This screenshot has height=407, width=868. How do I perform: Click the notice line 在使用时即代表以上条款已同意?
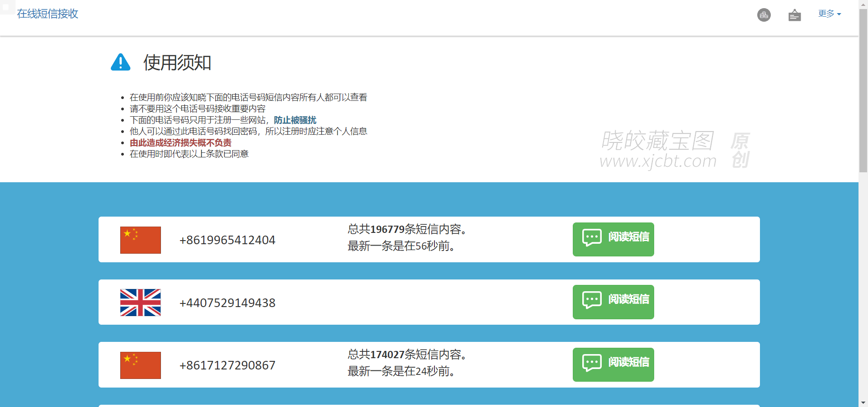189,154
